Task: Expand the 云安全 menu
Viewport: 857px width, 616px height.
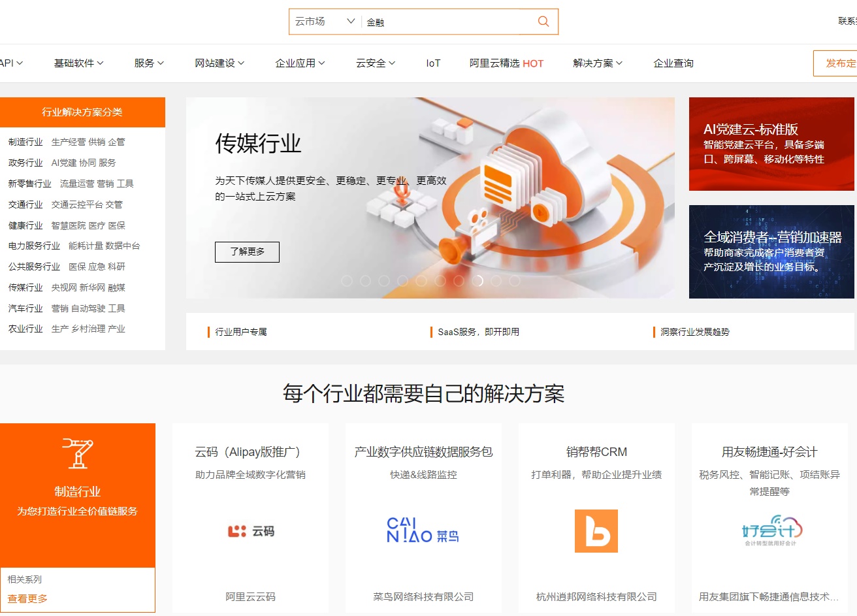Action: [376, 63]
